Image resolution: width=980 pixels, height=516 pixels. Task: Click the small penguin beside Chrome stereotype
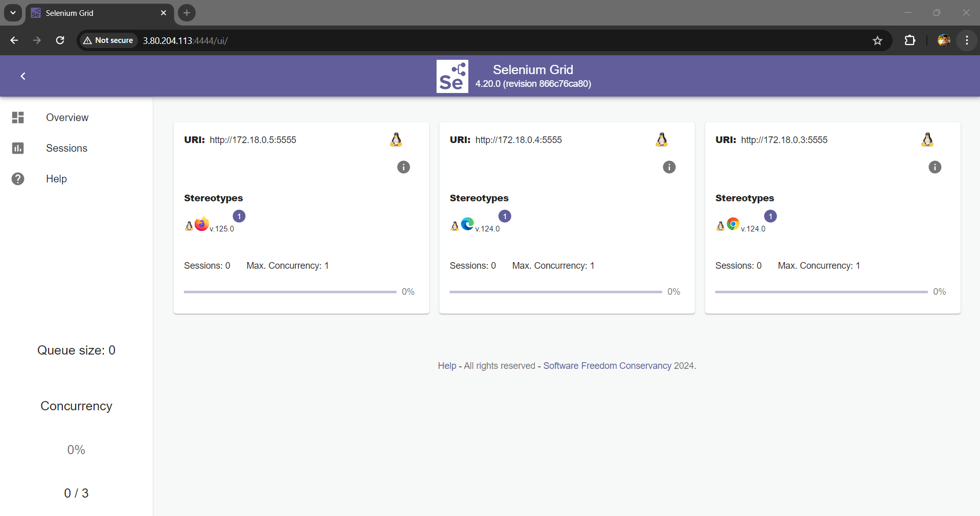[x=720, y=226]
